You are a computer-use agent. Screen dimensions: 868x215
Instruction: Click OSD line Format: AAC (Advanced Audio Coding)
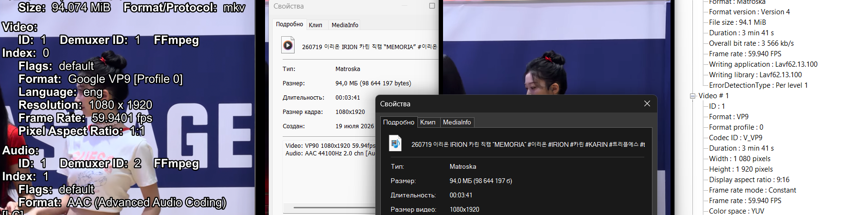(x=122, y=203)
